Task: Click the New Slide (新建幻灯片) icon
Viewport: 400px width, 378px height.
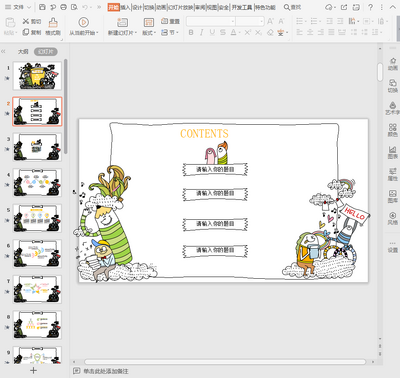Action: pyautogui.click(x=122, y=22)
